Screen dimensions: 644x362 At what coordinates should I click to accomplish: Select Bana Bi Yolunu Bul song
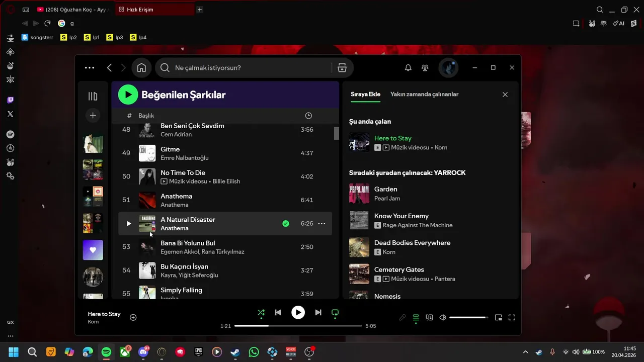click(225, 247)
